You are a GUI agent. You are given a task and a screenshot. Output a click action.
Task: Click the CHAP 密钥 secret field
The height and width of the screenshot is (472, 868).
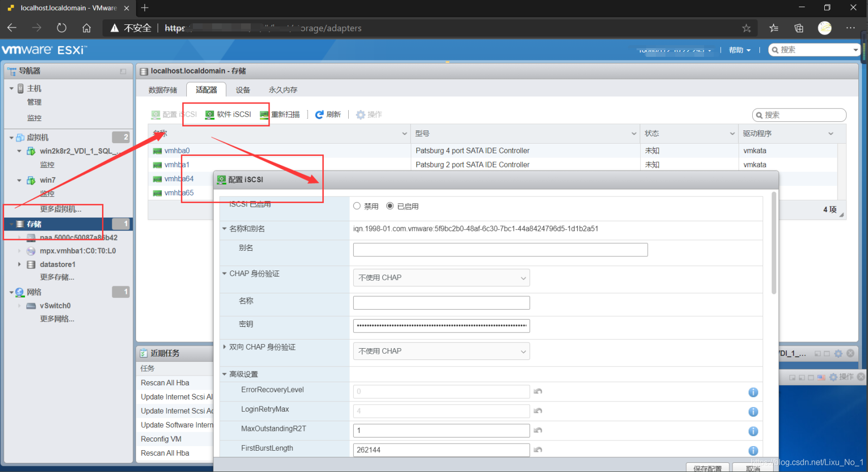(x=441, y=326)
